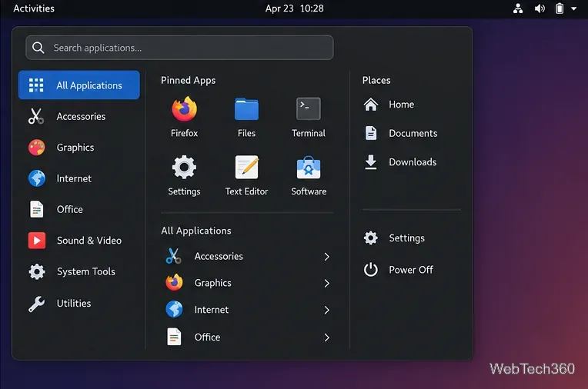Expand the Office row chevron
Image resolution: width=588 pixels, height=389 pixels.
click(x=326, y=337)
